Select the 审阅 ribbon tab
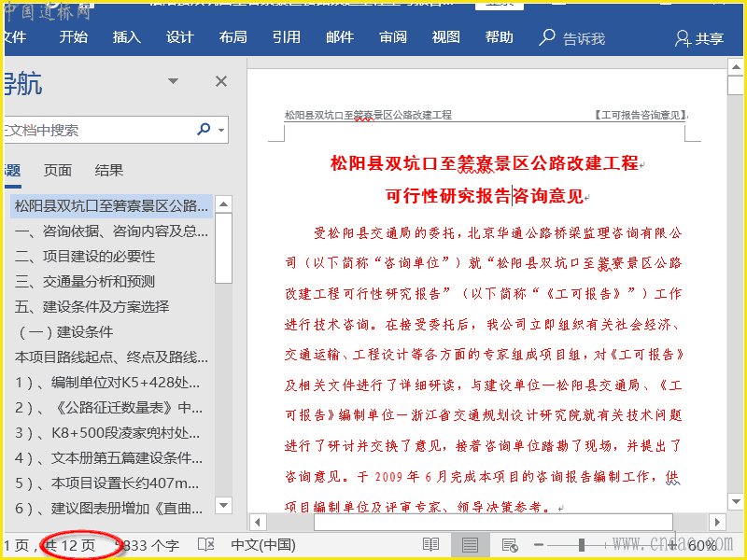The width and height of the screenshot is (747, 560). click(393, 37)
